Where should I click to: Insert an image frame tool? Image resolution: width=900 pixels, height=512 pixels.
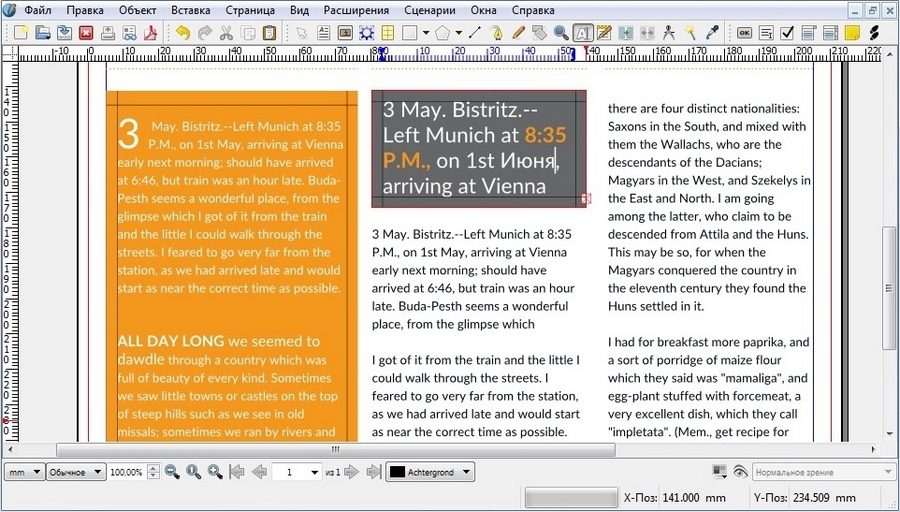[345, 33]
